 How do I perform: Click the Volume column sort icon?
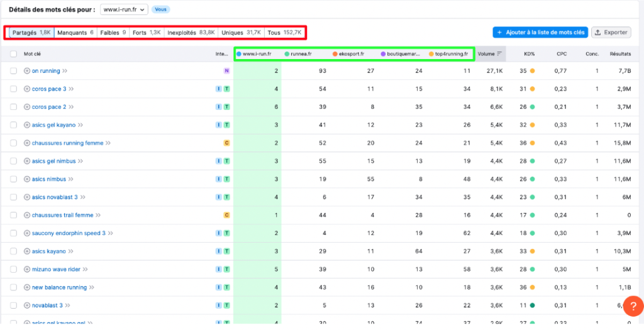pyautogui.click(x=499, y=54)
